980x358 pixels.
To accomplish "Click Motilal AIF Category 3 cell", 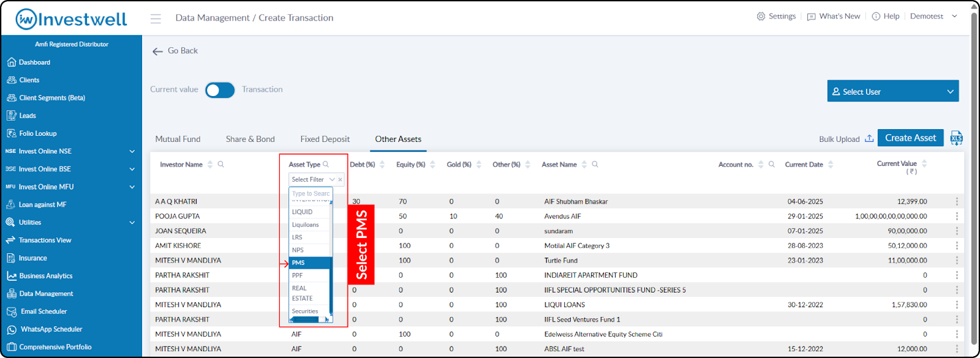I will [x=577, y=246].
